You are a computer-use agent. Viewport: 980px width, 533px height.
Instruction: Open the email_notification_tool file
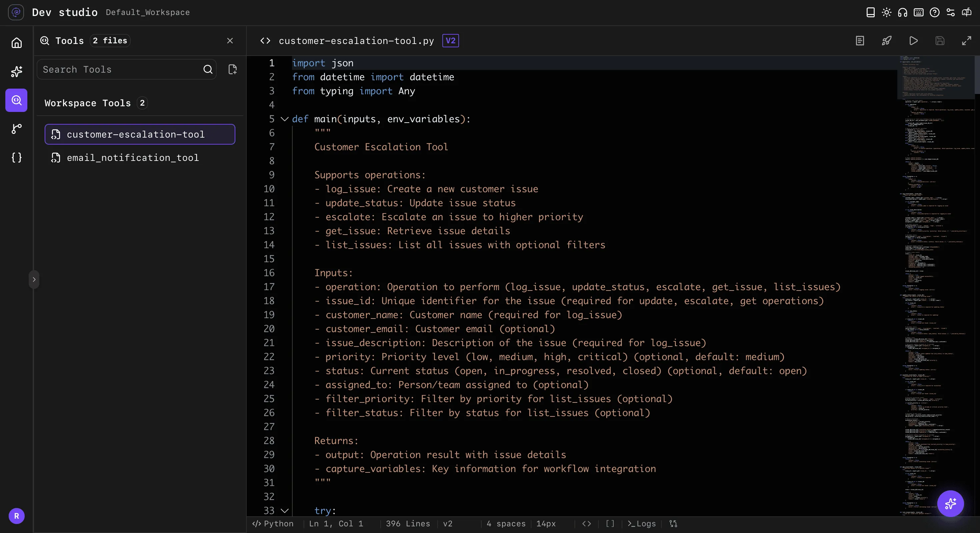[x=140, y=157]
